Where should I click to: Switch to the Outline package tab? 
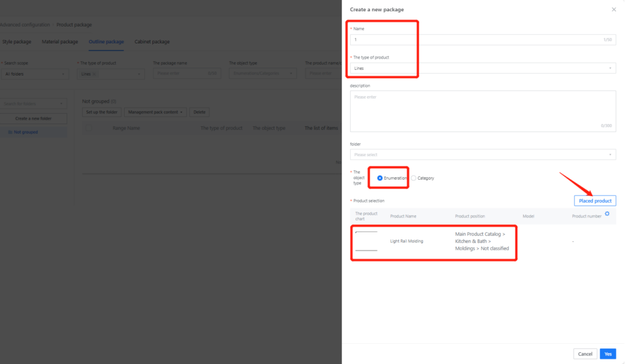106,42
